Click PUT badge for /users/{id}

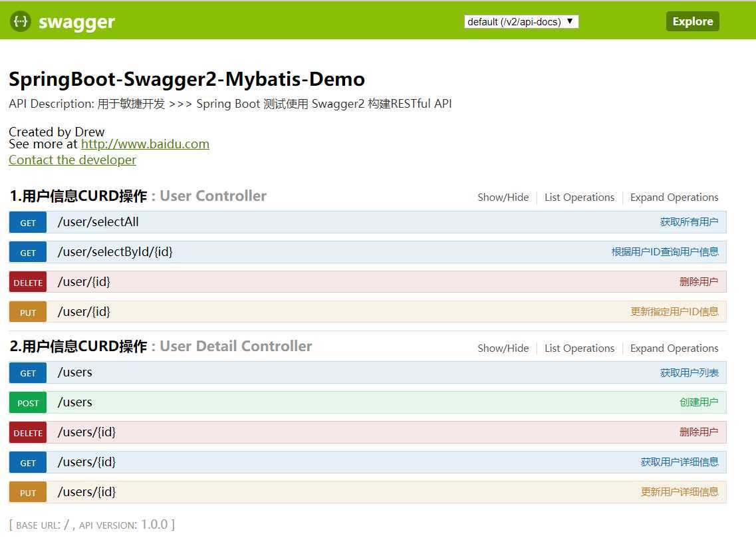pos(28,493)
